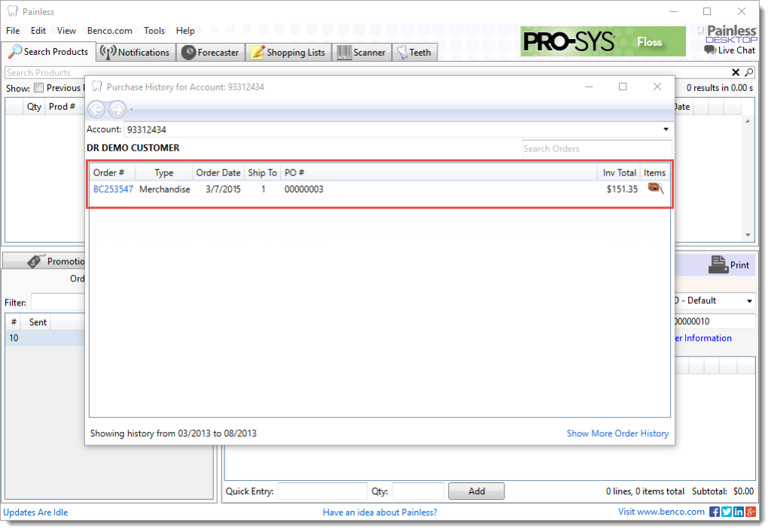
Task: Enable the Previous checkbox under Show
Action: coord(38,87)
